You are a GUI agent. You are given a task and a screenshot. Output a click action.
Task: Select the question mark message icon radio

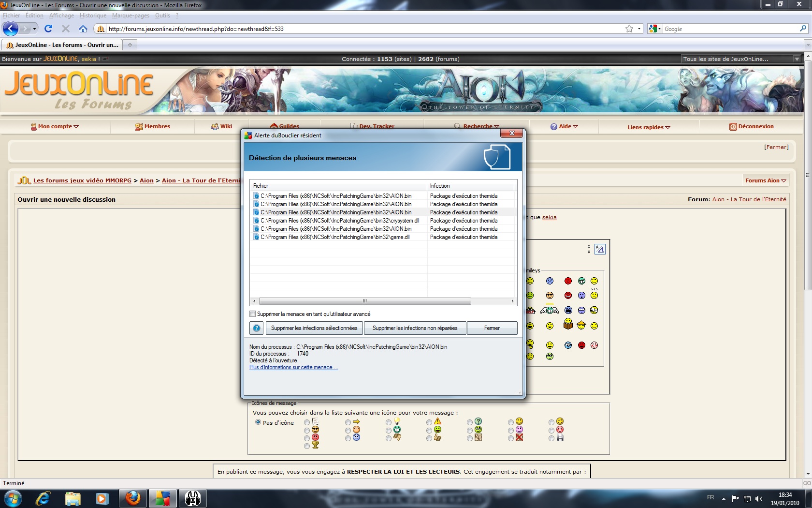[470, 422]
